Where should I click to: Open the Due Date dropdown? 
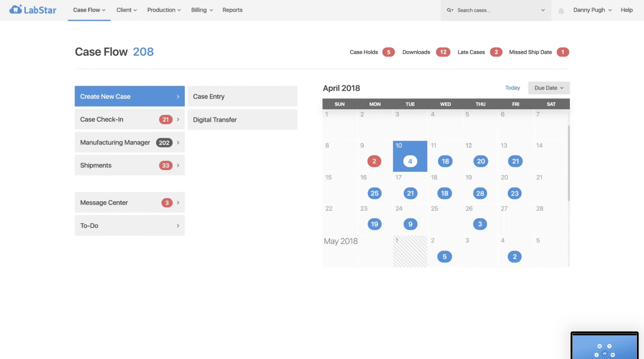[x=549, y=88]
